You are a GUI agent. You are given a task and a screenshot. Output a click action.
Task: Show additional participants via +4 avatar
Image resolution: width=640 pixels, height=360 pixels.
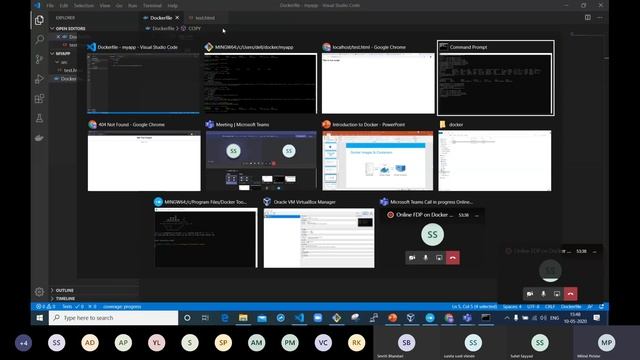(x=23, y=343)
